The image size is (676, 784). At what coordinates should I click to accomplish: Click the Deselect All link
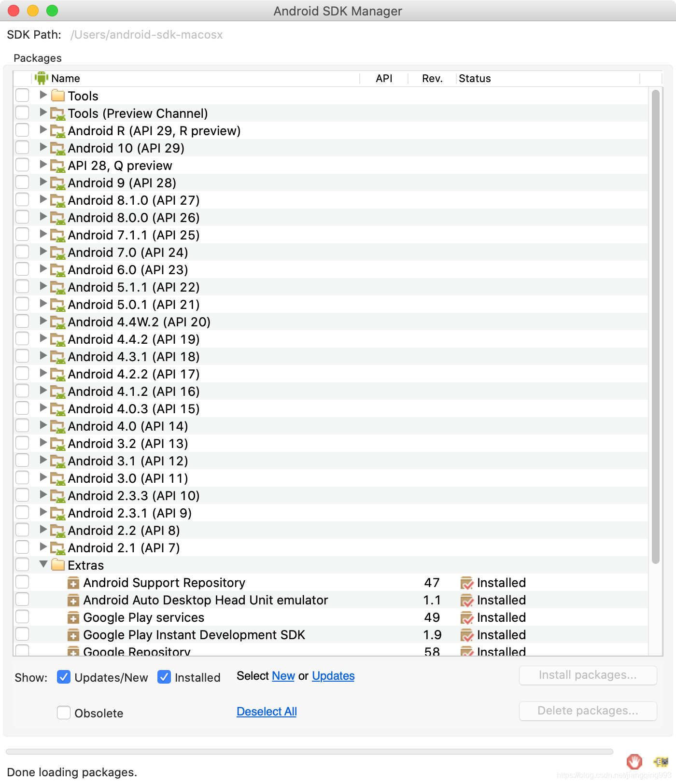click(x=267, y=712)
